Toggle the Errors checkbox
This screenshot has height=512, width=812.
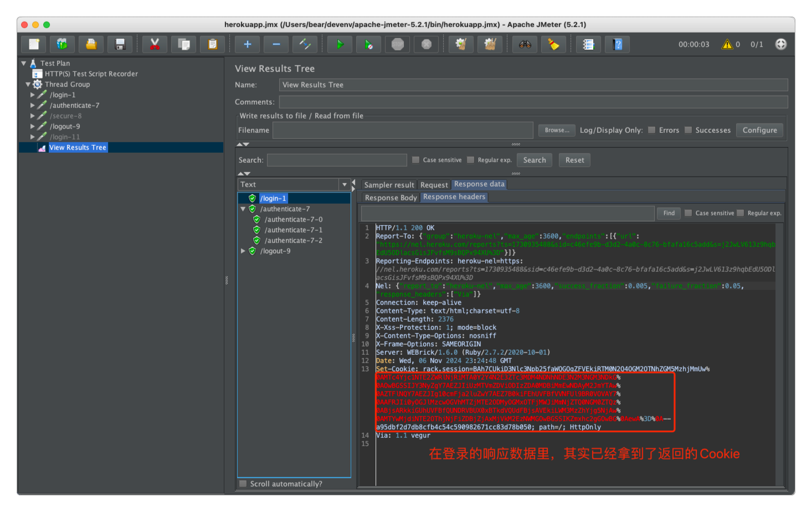click(x=652, y=130)
